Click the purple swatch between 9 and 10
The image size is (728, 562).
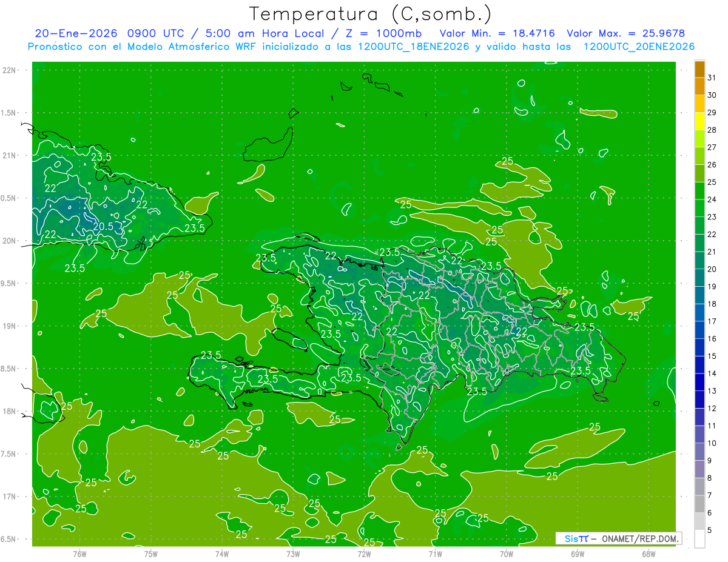click(699, 452)
